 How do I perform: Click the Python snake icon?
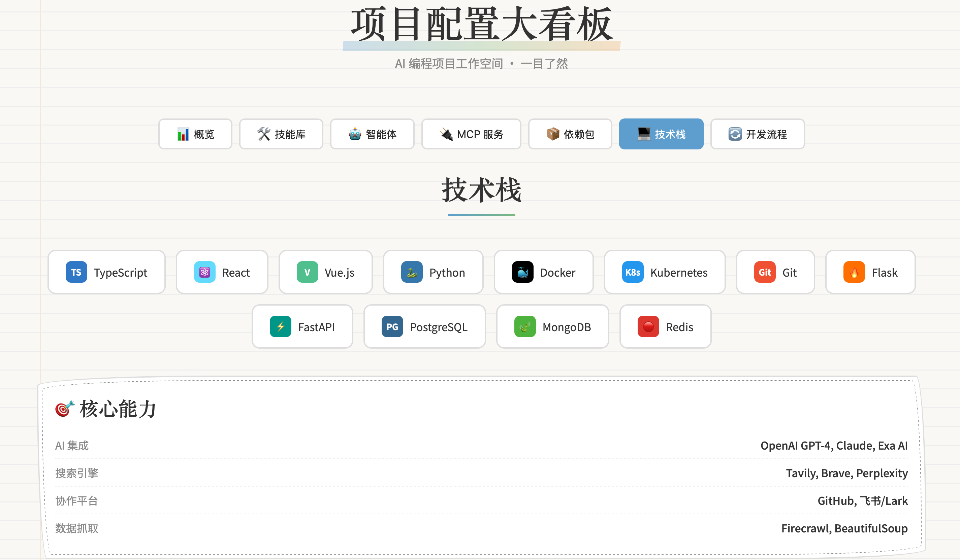click(412, 272)
